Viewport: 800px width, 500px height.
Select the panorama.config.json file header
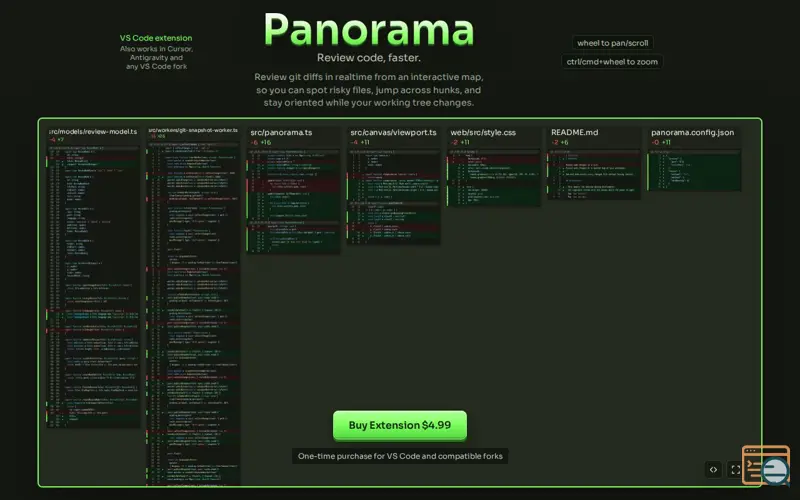[692, 133]
